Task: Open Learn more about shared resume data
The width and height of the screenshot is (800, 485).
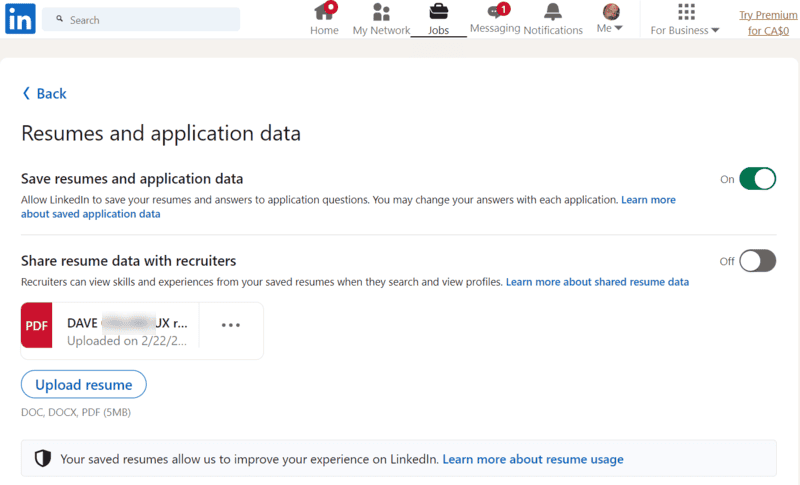Action: [597, 282]
